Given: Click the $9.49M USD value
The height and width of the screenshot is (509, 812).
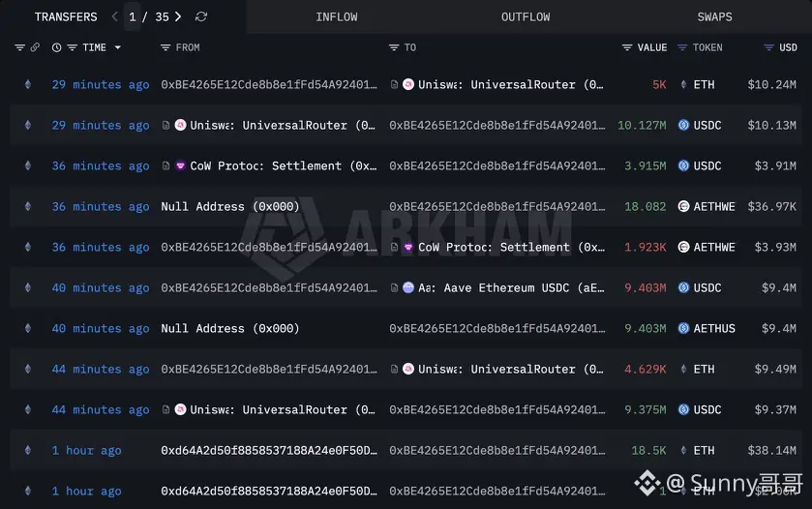Looking at the screenshot, I should tap(775, 370).
